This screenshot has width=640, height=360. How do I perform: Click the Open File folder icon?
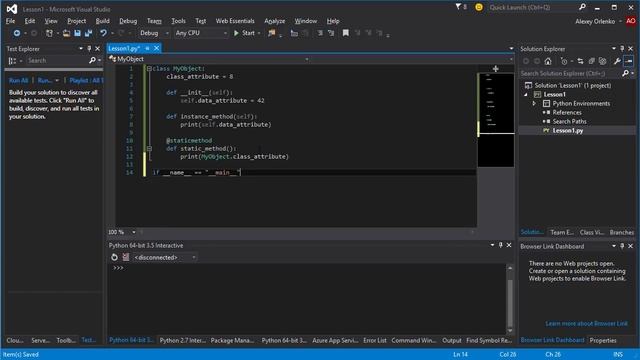(66, 33)
